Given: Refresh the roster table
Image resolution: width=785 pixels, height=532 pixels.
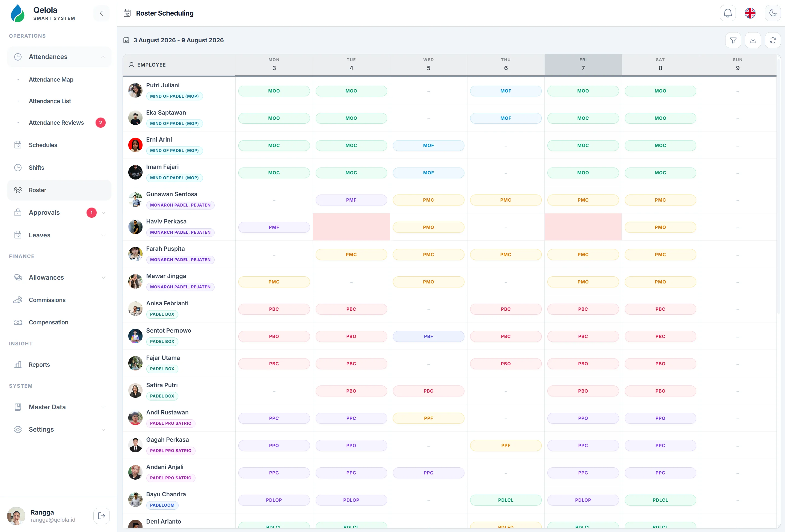Looking at the screenshot, I should pos(772,40).
